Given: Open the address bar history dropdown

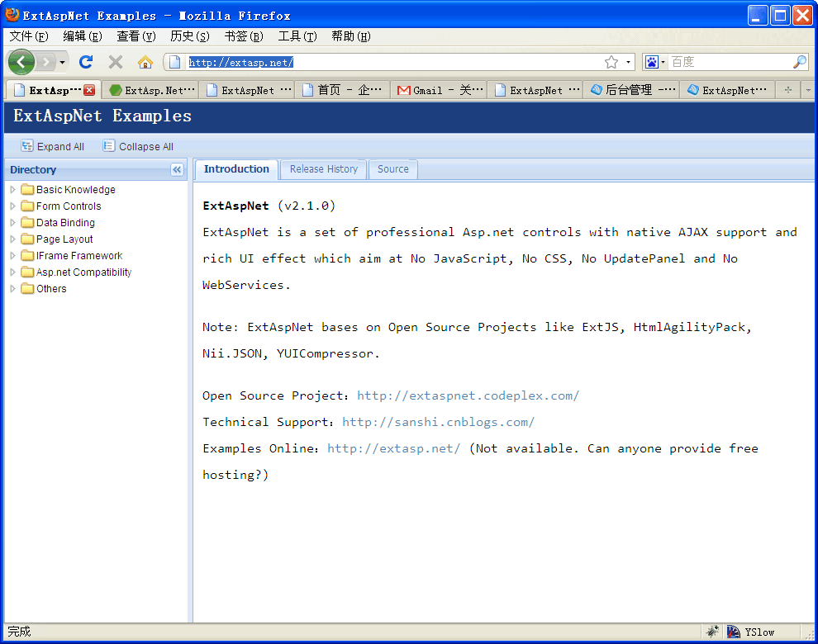Looking at the screenshot, I should point(628,63).
